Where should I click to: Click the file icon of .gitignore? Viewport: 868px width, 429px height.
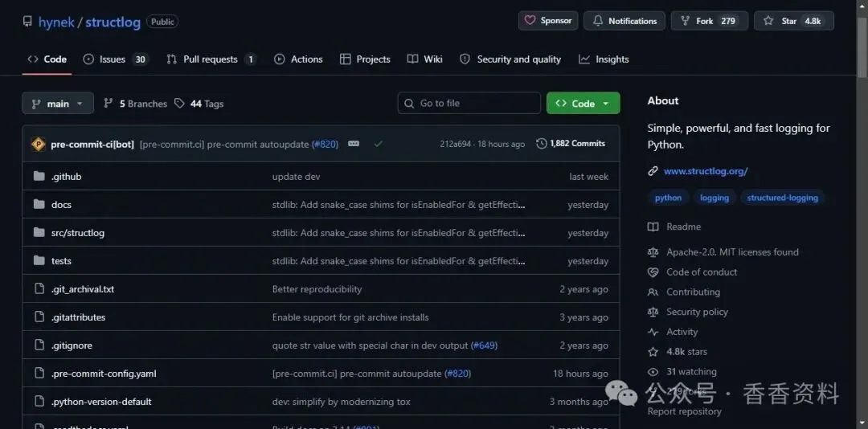[39, 345]
